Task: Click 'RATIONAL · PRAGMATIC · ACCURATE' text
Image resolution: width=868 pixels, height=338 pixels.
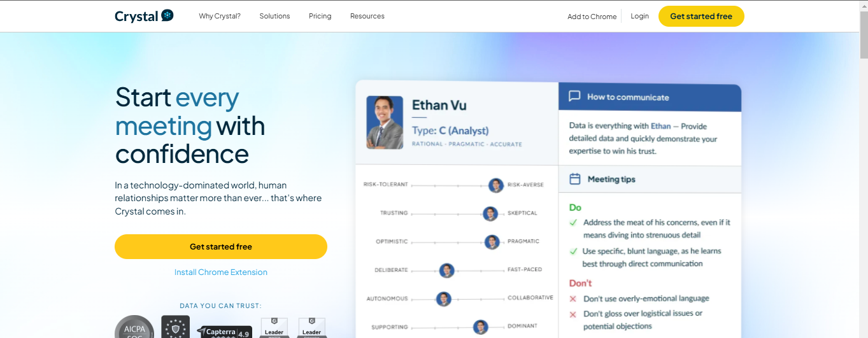Action: [x=467, y=144]
